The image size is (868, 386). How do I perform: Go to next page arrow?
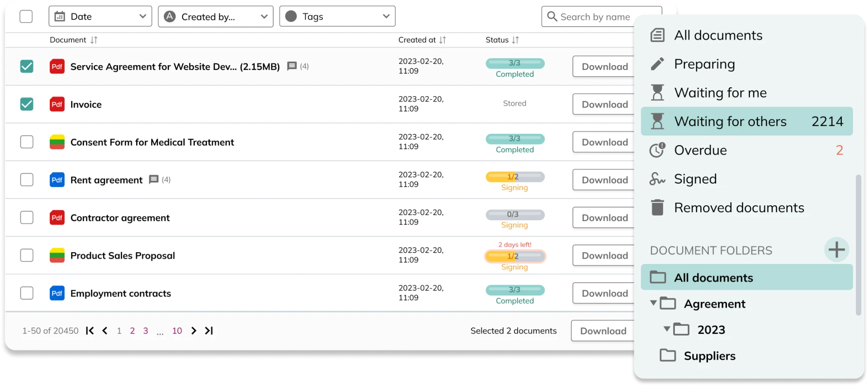click(x=193, y=330)
